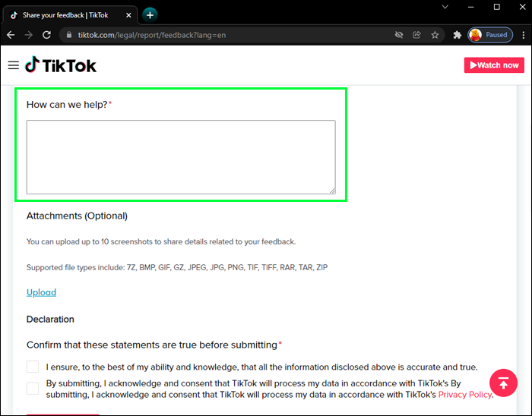532x416 pixels.
Task: Click the 'How can we help?' label
Action: [67, 105]
